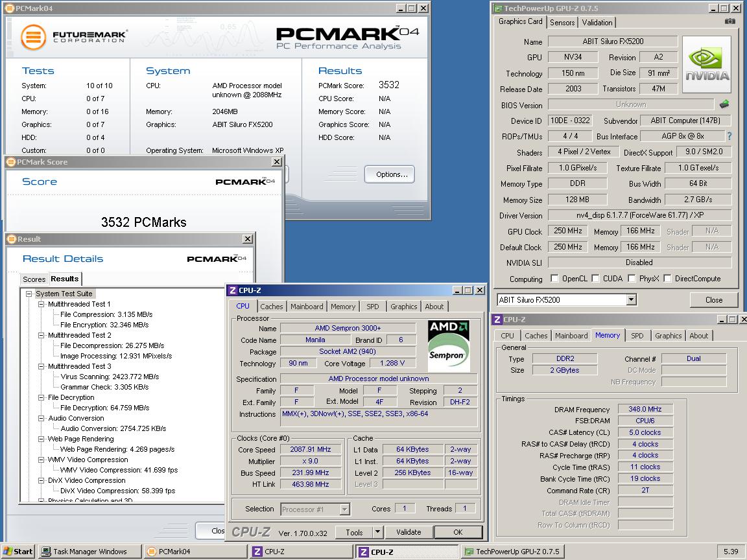Select 'Virus Scanning: 2423.772 MB/s' row

pos(110,377)
